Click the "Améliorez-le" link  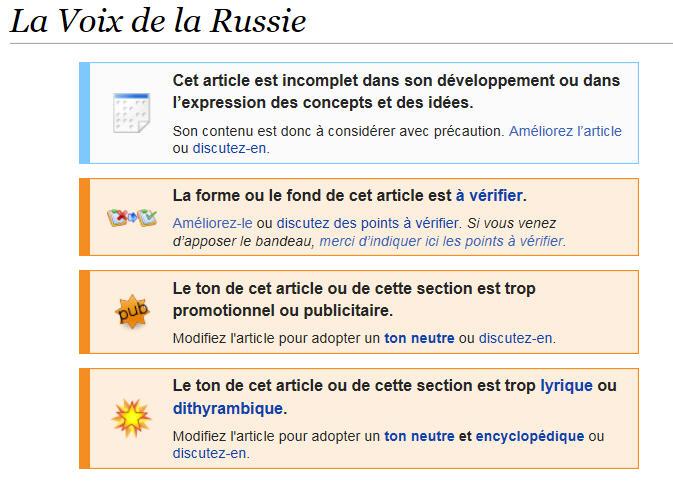pyautogui.click(x=212, y=223)
